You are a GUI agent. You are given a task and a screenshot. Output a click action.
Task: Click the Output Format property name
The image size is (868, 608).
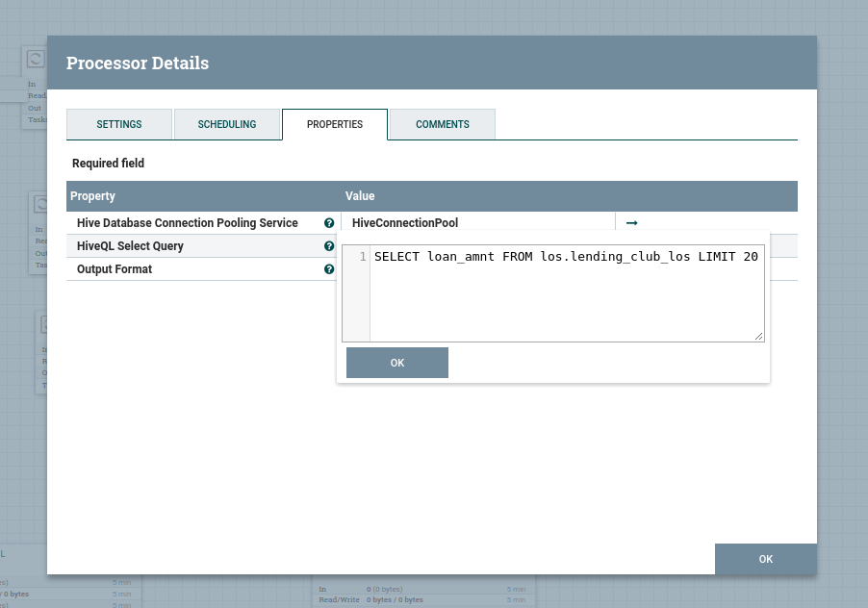click(x=115, y=269)
